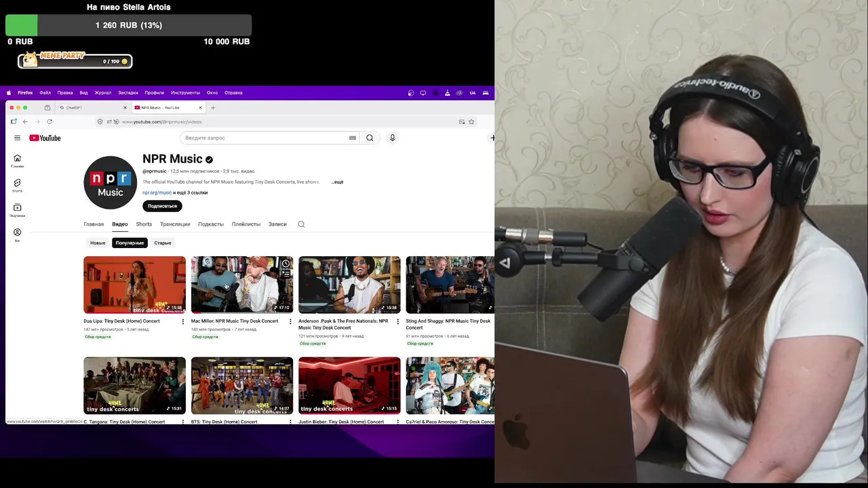
Task: Click the YouTube logo
Action: 45,138
